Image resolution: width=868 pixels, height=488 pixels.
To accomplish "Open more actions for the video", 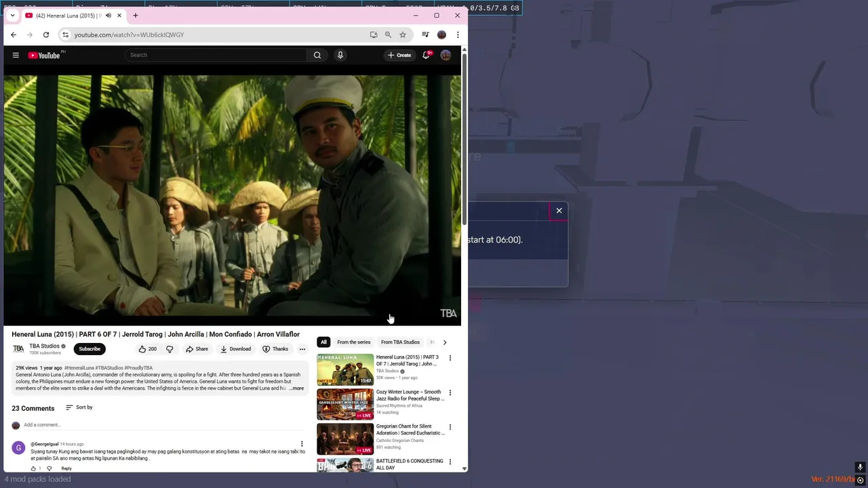I will (302, 349).
